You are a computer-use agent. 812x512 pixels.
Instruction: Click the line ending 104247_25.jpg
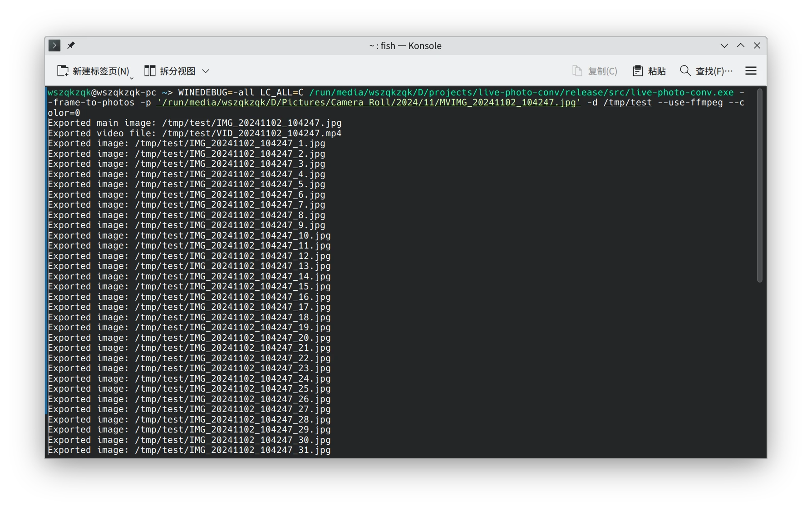189,389
